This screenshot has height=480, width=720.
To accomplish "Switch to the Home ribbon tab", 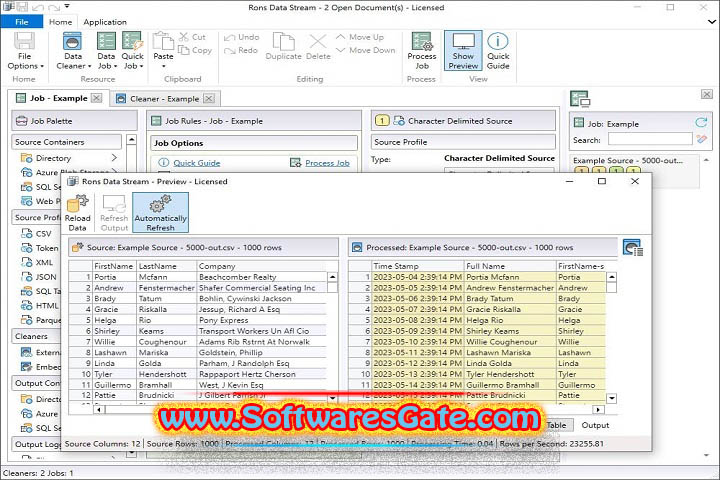I will click(61, 22).
